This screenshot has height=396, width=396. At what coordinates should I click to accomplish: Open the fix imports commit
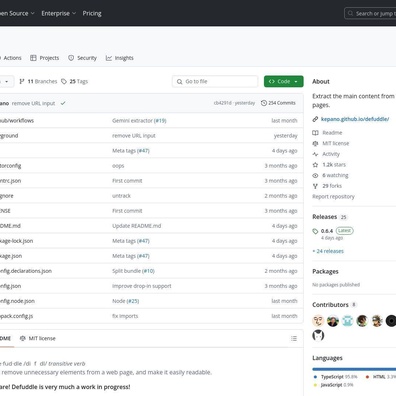click(x=125, y=316)
